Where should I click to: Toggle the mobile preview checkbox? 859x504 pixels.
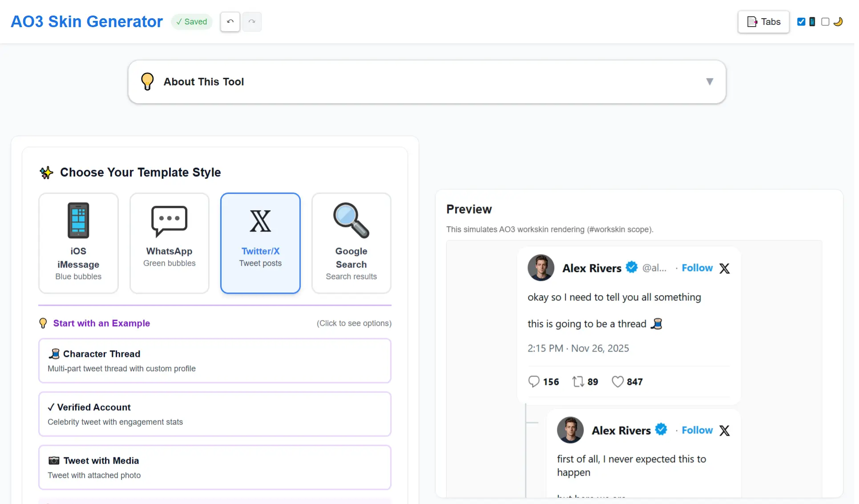[801, 21]
